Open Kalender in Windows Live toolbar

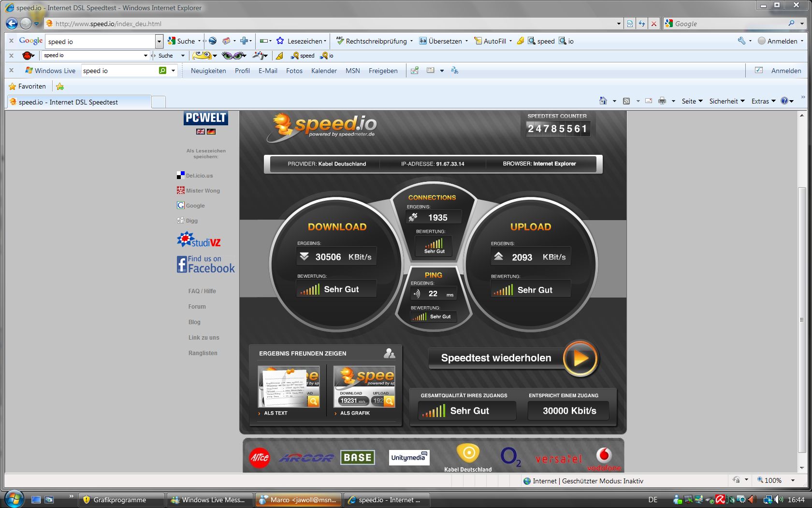point(324,71)
